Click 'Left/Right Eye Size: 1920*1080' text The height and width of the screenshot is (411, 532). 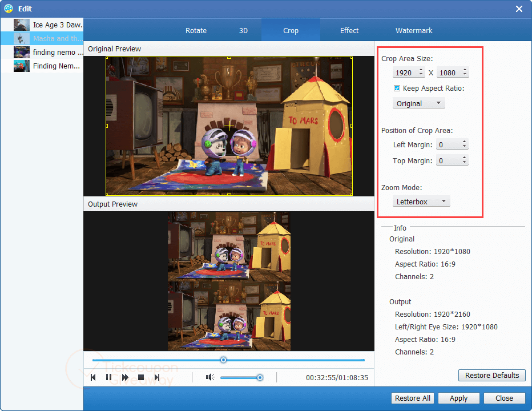446,327
